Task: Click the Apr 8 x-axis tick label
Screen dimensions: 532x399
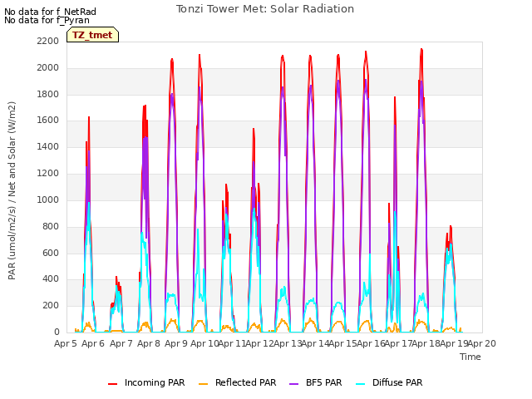Action: (x=149, y=343)
